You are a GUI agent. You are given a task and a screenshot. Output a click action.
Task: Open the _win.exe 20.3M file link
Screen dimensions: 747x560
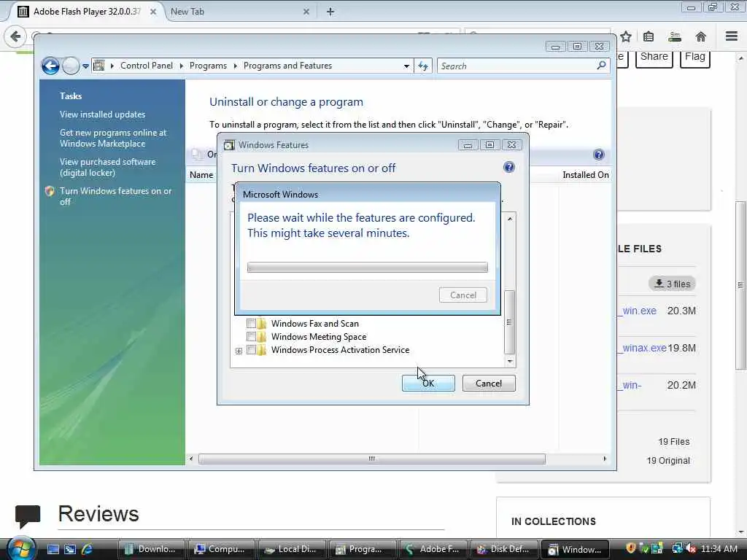pyautogui.click(x=639, y=311)
